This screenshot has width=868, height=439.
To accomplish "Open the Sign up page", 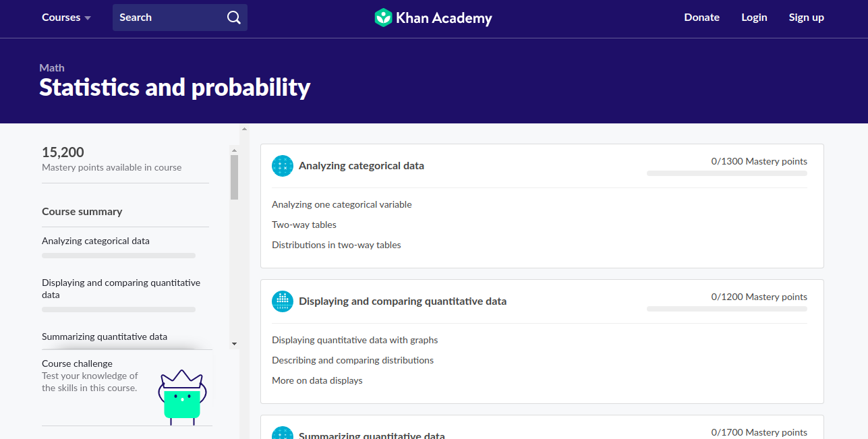I will click(x=806, y=18).
